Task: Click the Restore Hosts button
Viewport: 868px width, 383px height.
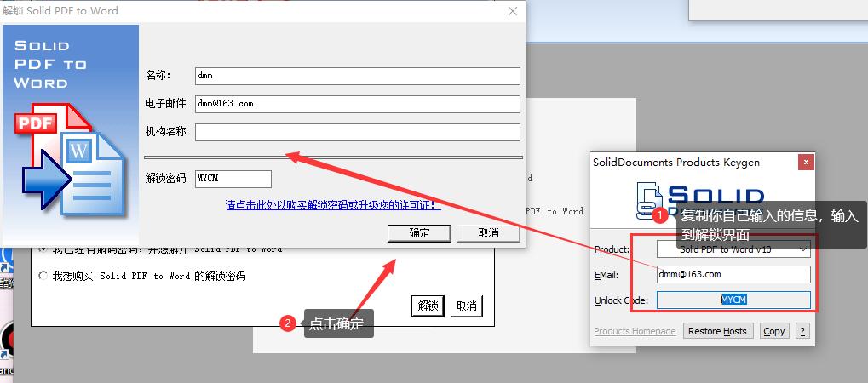Action: [x=717, y=332]
